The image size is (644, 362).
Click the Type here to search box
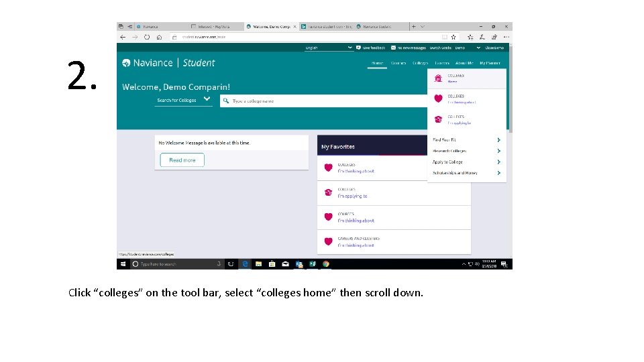176,264
